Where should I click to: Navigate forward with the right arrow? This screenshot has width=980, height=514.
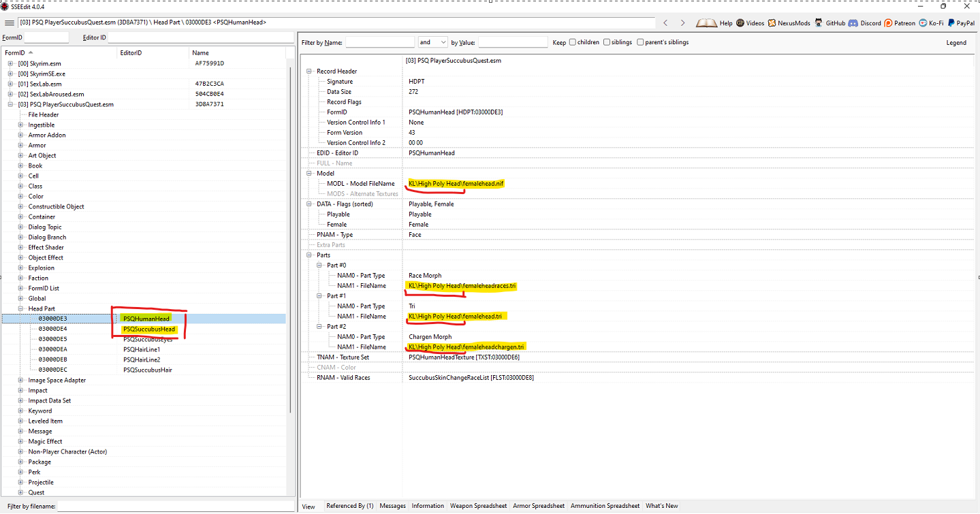(x=683, y=22)
